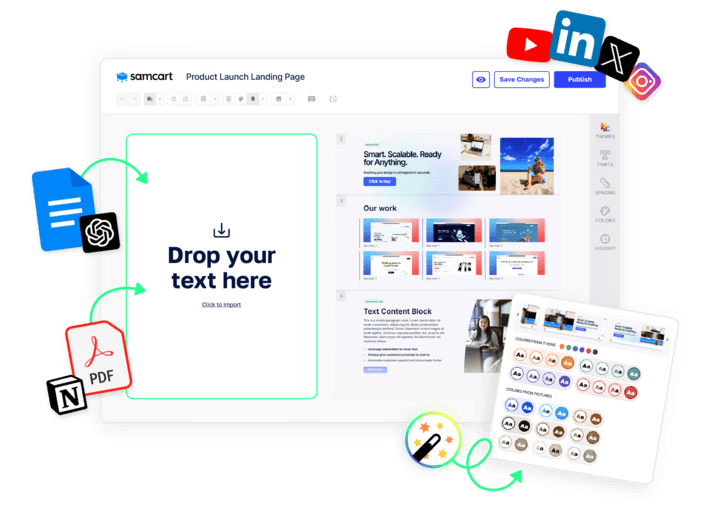Click the PDF file icon
The height and width of the screenshot is (518, 720).
point(98,357)
